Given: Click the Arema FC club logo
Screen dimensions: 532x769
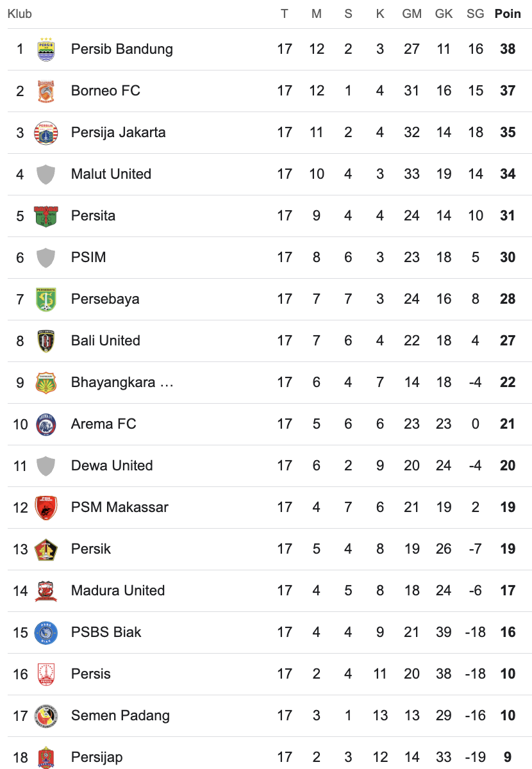Looking at the screenshot, I should [x=46, y=424].
